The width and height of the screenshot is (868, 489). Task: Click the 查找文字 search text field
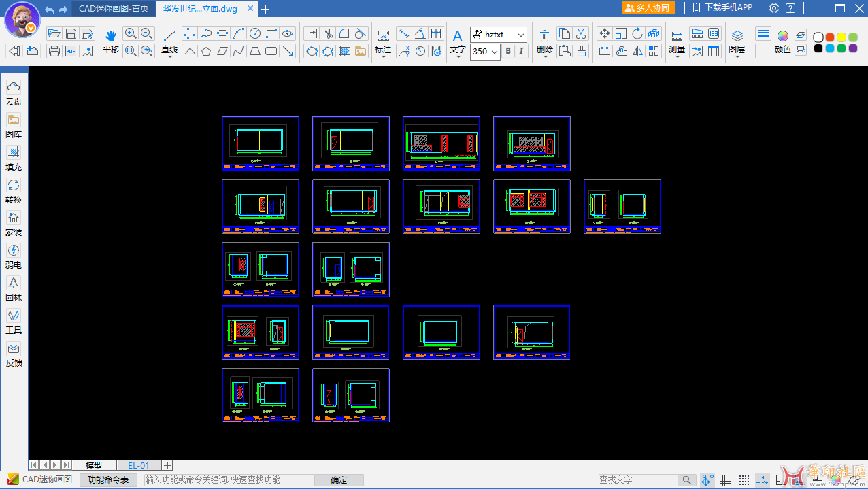(x=639, y=480)
